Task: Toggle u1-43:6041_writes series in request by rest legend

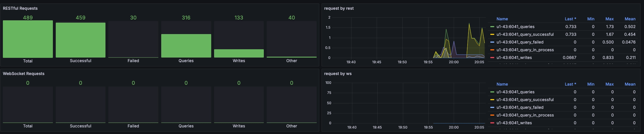Action: pos(514,58)
